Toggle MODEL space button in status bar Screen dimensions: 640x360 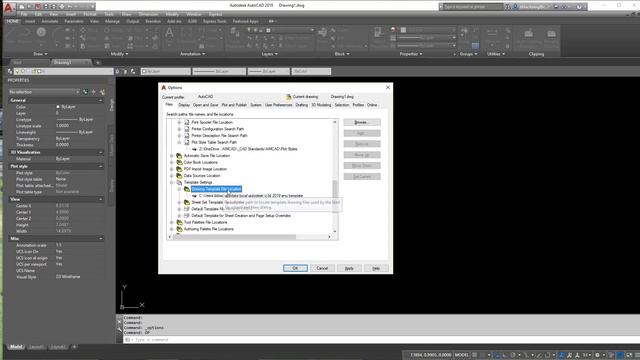[462, 355]
